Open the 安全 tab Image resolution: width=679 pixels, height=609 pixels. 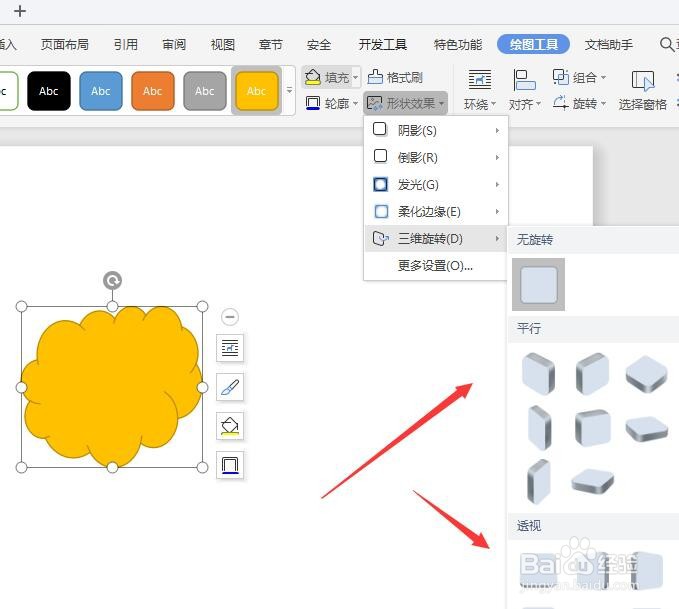[319, 44]
